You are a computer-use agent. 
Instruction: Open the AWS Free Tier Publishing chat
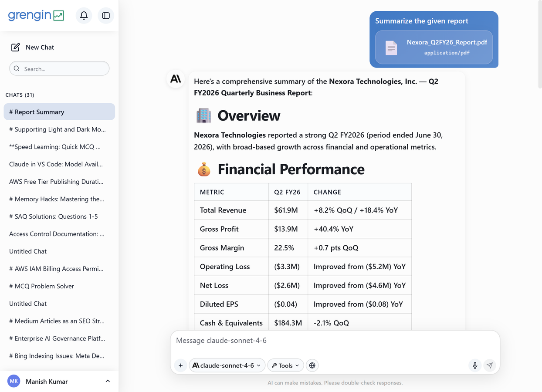point(59,182)
